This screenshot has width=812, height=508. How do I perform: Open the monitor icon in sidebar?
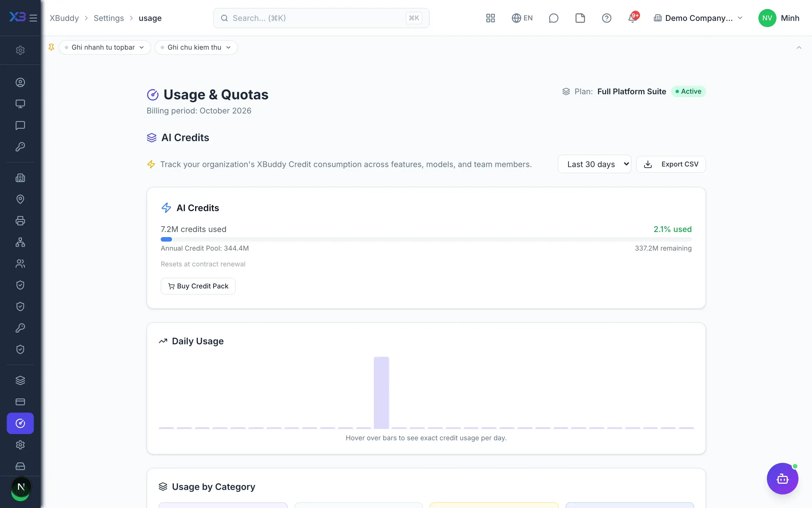tap(20, 104)
